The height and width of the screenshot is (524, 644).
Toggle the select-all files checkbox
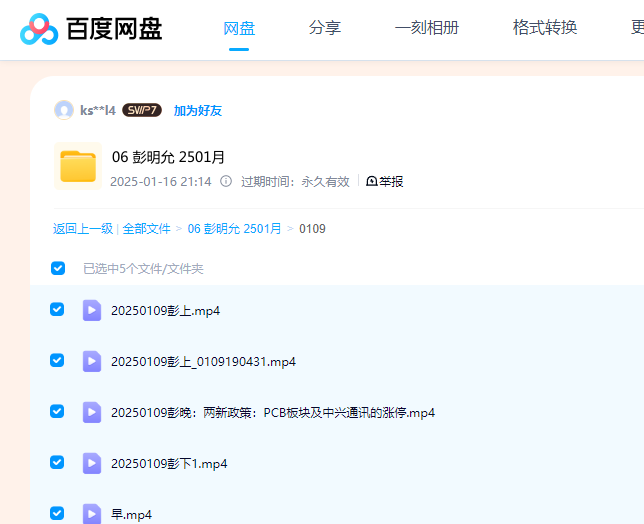coord(58,268)
